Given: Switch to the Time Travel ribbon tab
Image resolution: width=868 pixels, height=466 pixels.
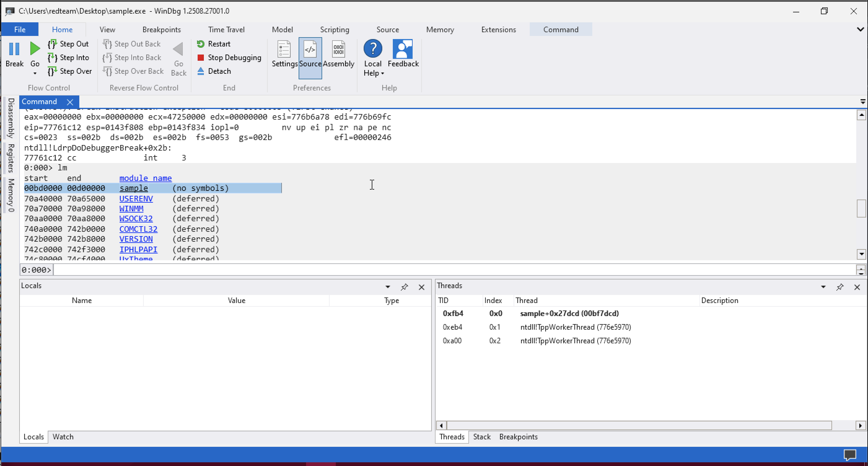Looking at the screenshot, I should (226, 29).
